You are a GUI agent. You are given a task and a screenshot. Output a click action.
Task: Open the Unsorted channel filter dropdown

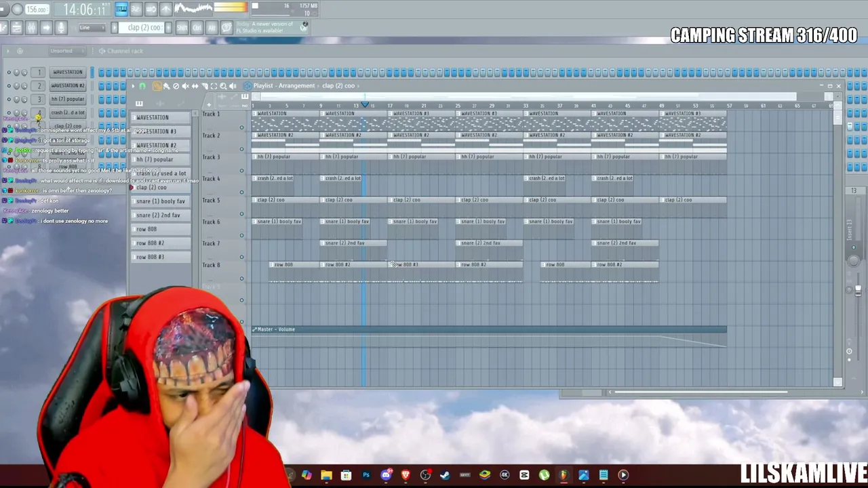(x=68, y=51)
